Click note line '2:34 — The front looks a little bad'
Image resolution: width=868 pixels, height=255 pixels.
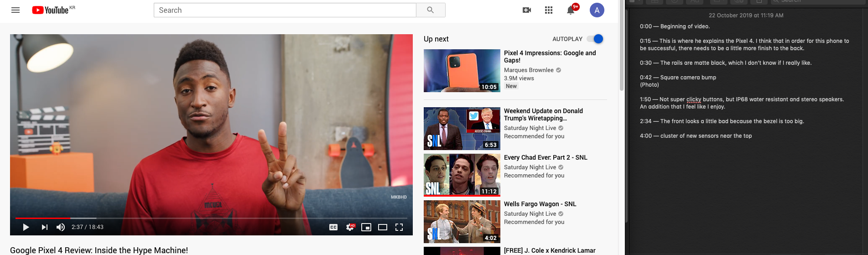tap(722, 121)
